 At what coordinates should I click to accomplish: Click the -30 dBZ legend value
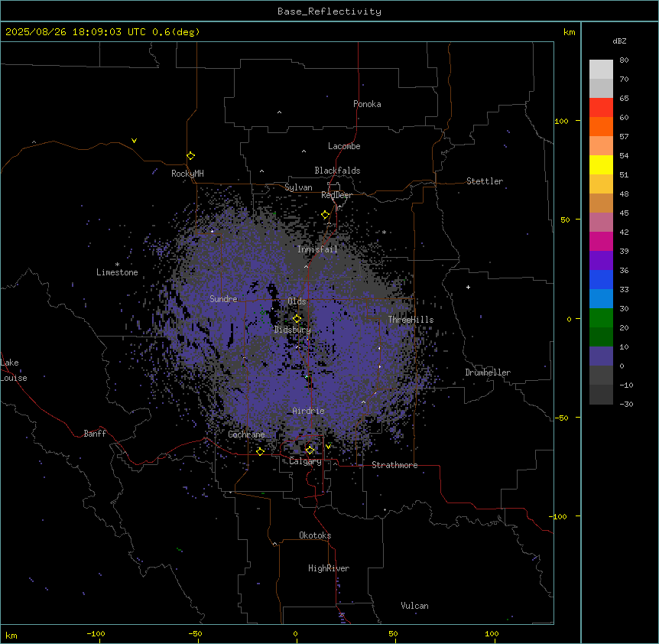(626, 404)
